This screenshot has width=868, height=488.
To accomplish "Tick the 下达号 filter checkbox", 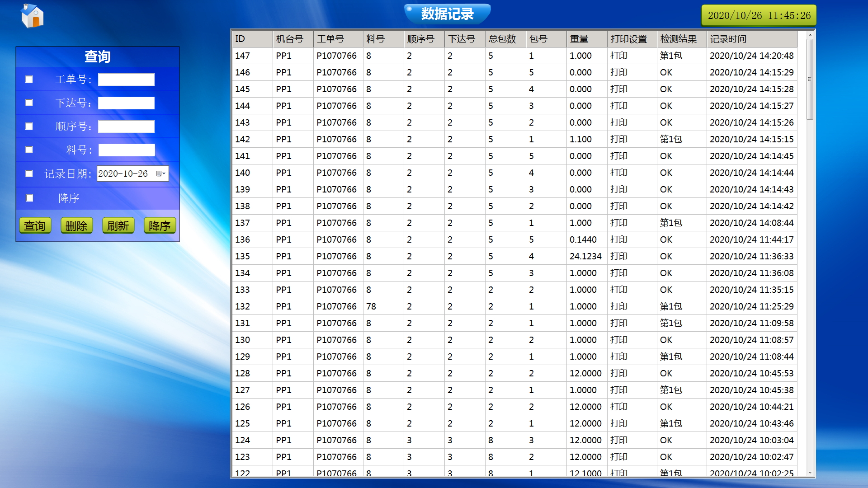I will pos(29,103).
